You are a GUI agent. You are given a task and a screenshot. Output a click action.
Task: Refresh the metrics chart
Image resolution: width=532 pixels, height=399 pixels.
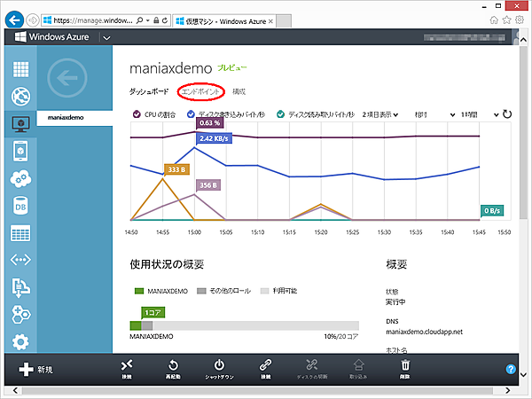point(507,114)
